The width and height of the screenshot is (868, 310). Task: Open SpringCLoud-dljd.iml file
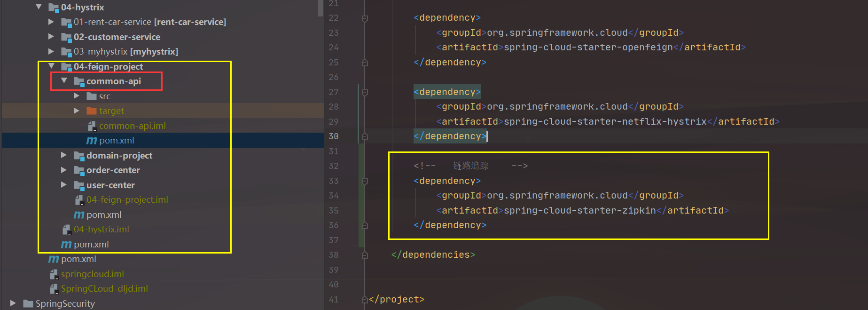click(x=104, y=288)
